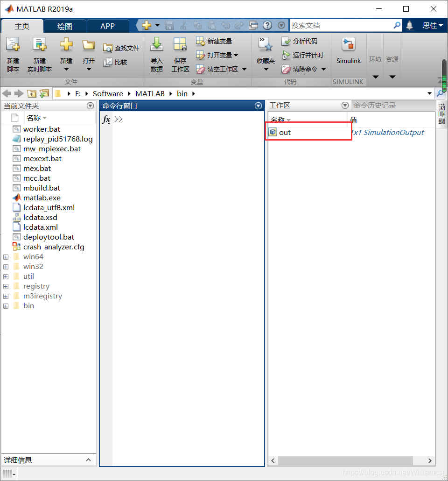This screenshot has width=448, height=481.
Task: Click the search magnifier in documentation box
Action: pyautogui.click(x=397, y=25)
